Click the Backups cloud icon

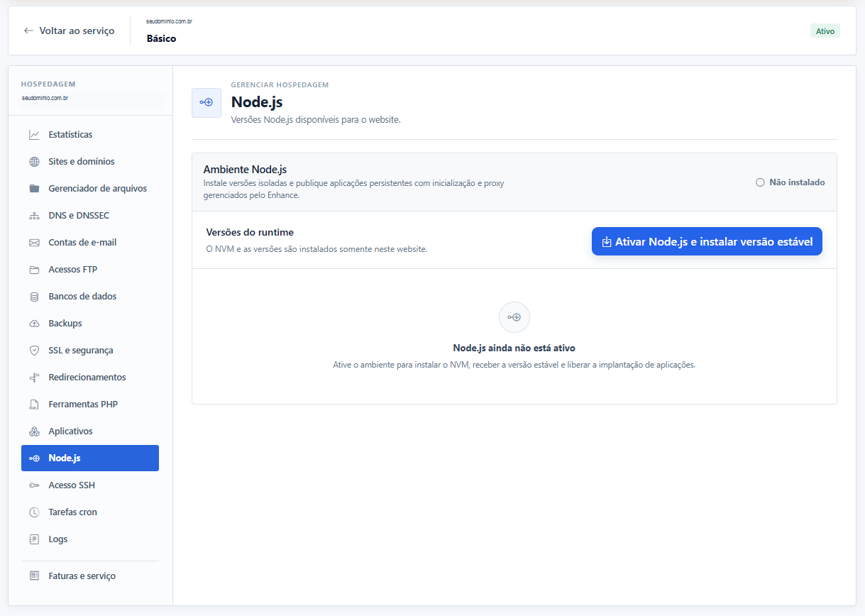tap(34, 324)
